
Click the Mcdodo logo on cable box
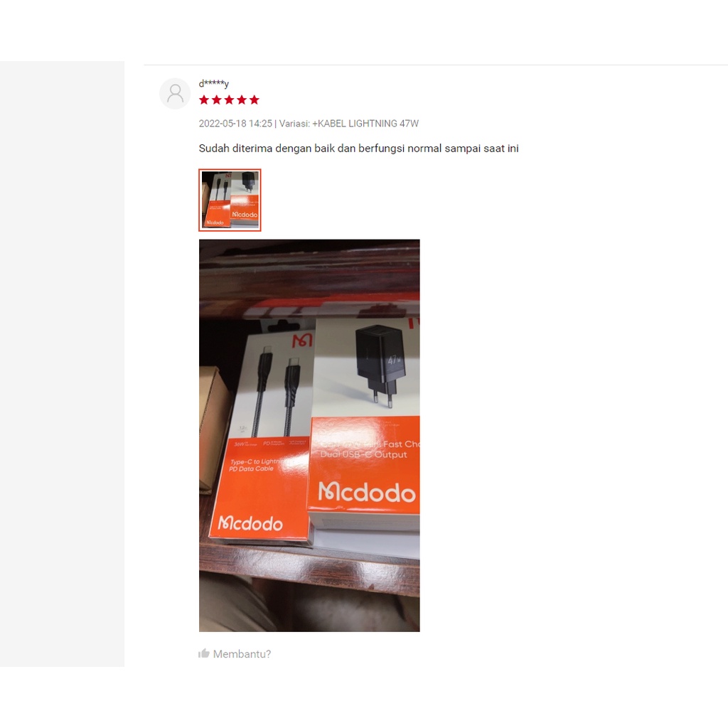pos(250,523)
